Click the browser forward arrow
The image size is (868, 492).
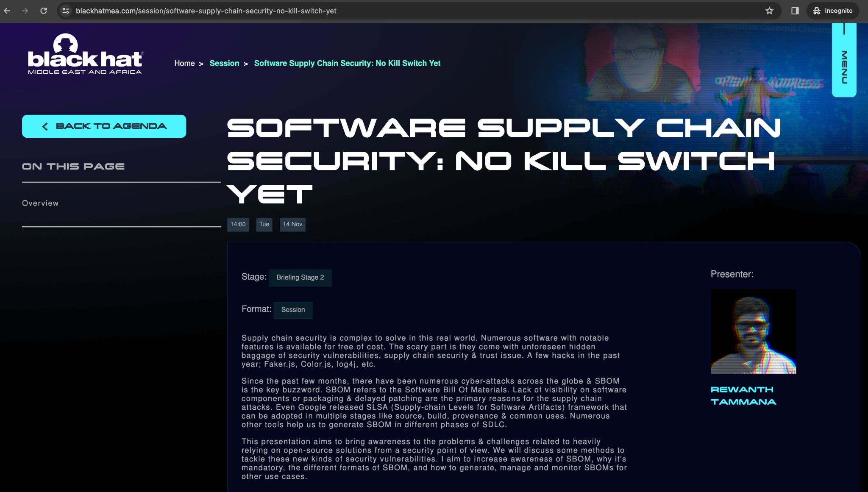[25, 11]
